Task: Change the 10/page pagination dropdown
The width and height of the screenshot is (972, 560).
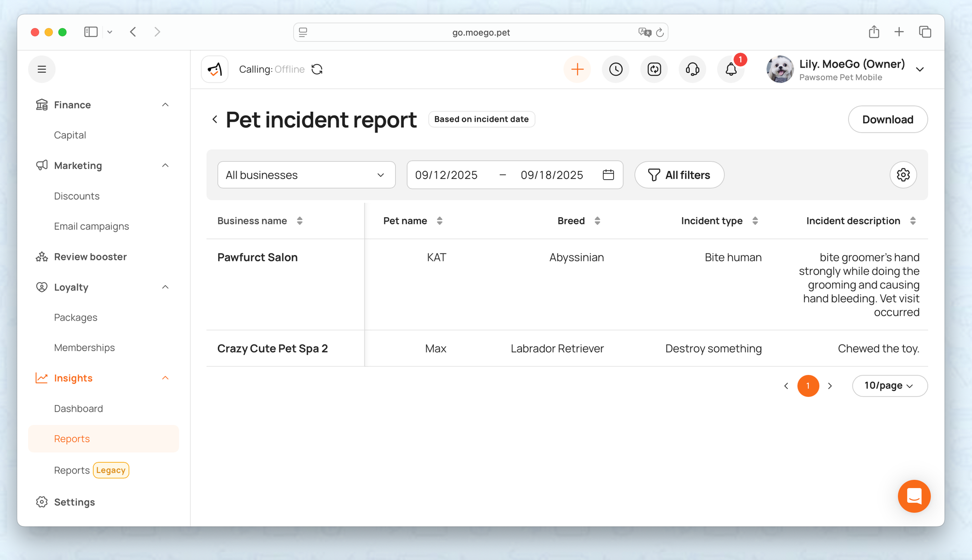Action: [x=889, y=386]
